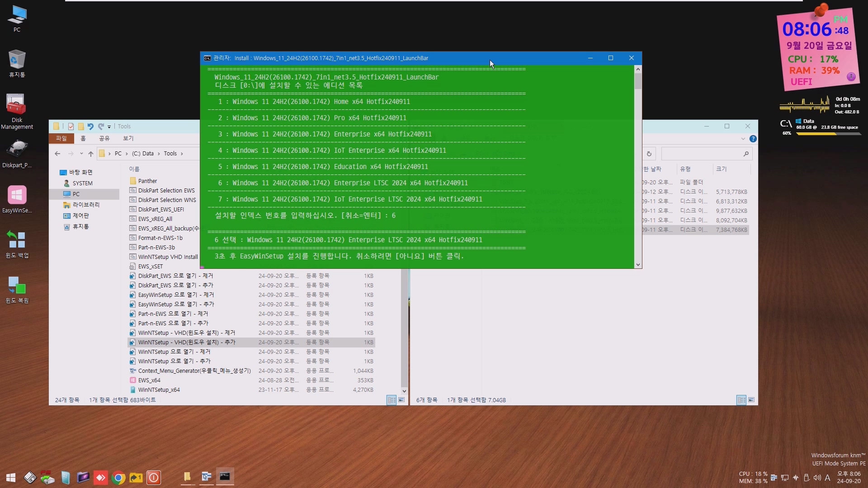868x488 pixels.
Task: Click the console scrollbar down arrow
Action: click(x=638, y=265)
